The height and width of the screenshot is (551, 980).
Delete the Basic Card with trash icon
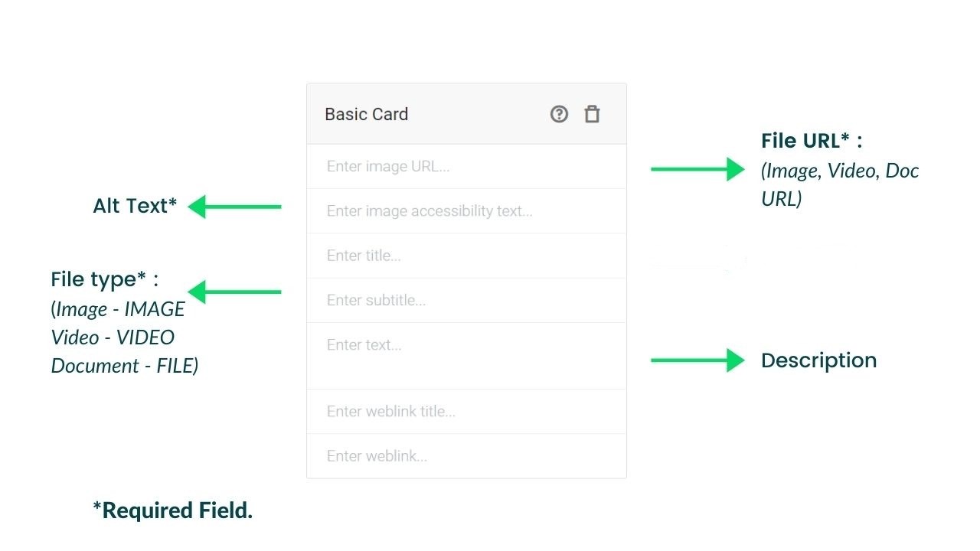pyautogui.click(x=592, y=114)
